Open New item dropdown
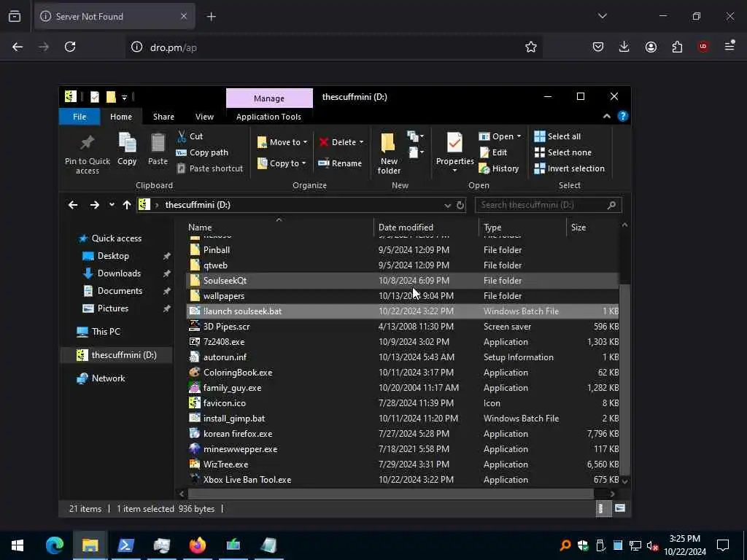 tap(415, 136)
